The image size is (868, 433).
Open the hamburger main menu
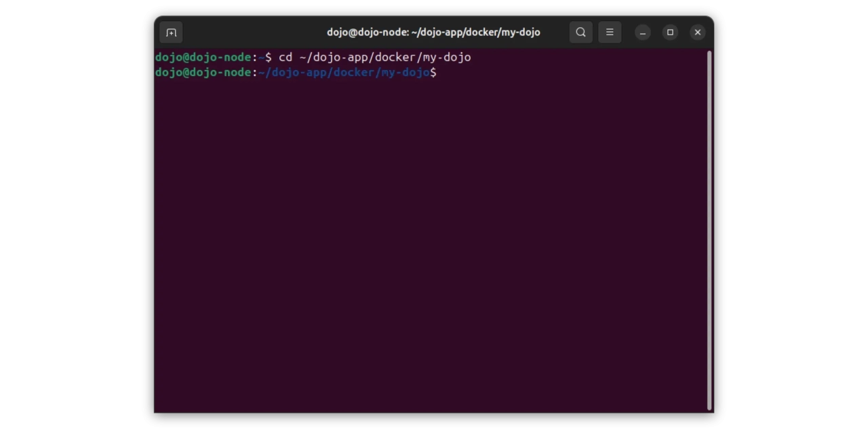point(610,33)
